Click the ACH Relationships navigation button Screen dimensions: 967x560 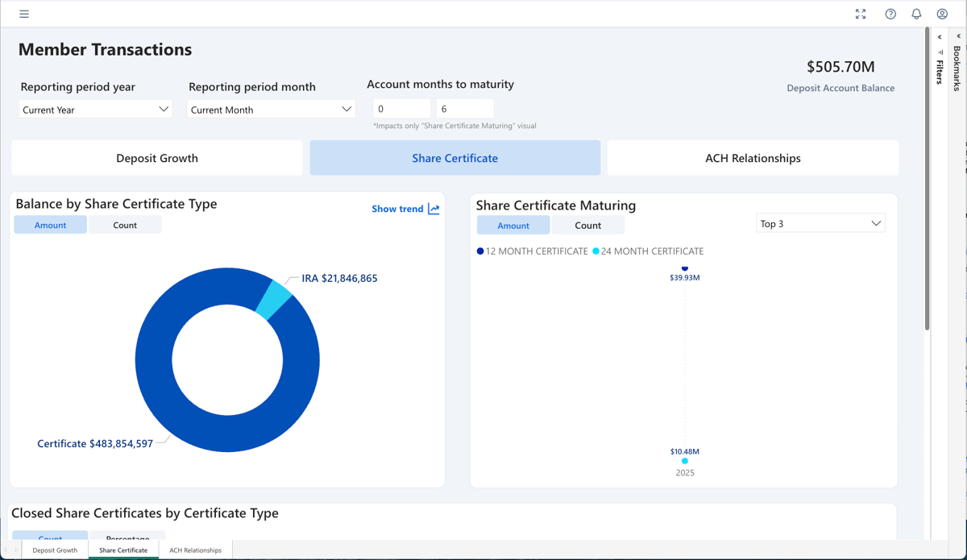[753, 158]
